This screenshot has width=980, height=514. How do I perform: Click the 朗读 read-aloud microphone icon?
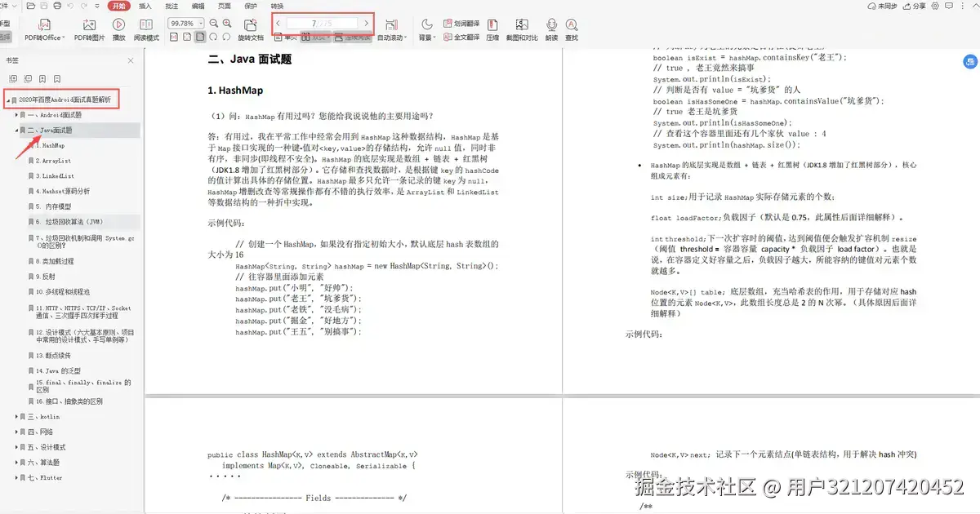click(552, 26)
